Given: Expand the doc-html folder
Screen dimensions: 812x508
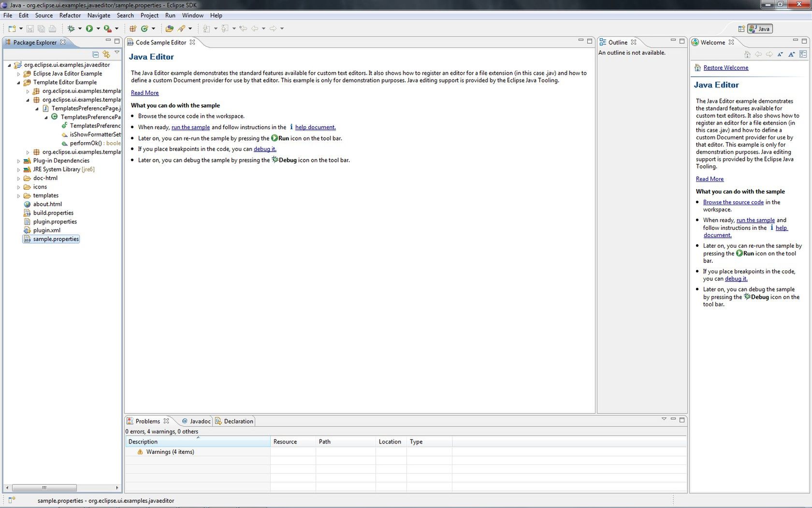Looking at the screenshot, I should click(x=18, y=179).
